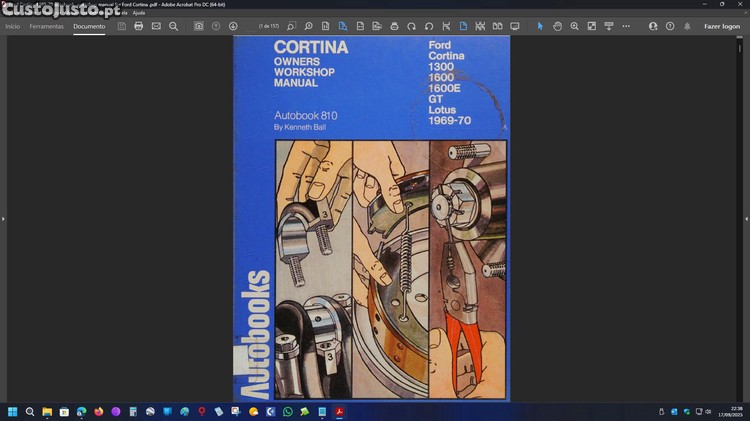Click the Help question mark icon
Viewport: 750px width, 421px height.
tap(670, 26)
